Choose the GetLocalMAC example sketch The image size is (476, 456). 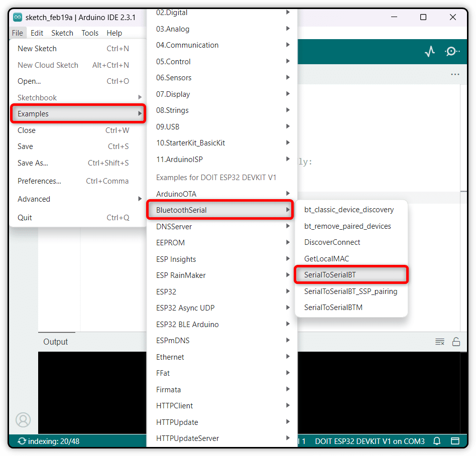click(326, 259)
